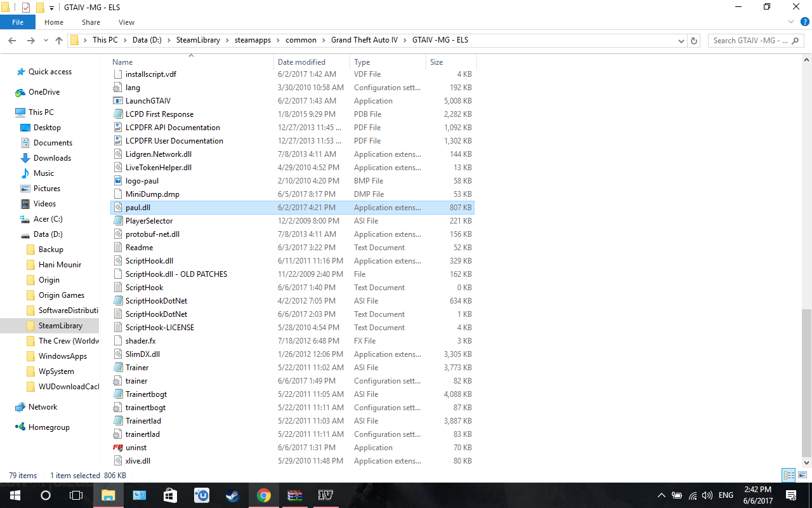Viewport: 812px width, 508px height.
Task: Expand the address bar history dropdown
Action: point(681,41)
